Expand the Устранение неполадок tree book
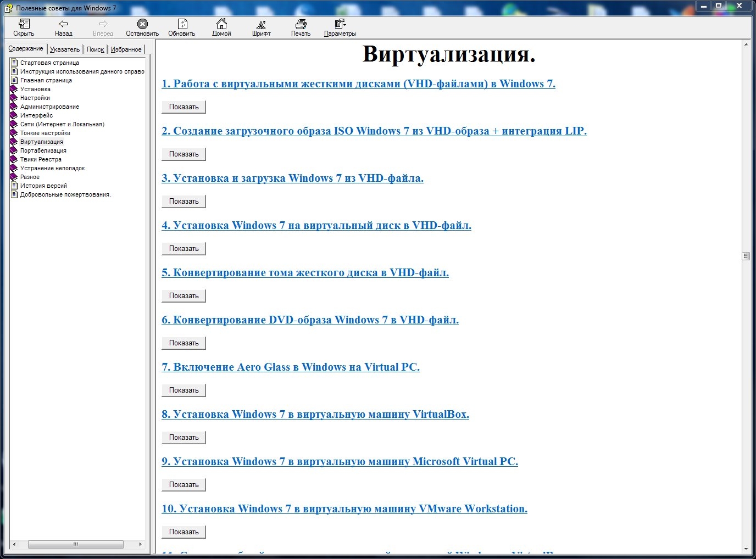The image size is (756, 559). pyautogui.click(x=14, y=168)
